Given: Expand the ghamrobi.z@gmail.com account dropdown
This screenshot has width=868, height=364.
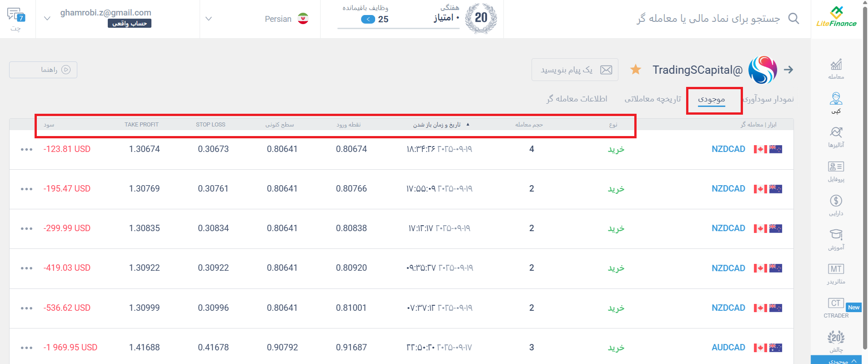Looking at the screenshot, I should (47, 19).
